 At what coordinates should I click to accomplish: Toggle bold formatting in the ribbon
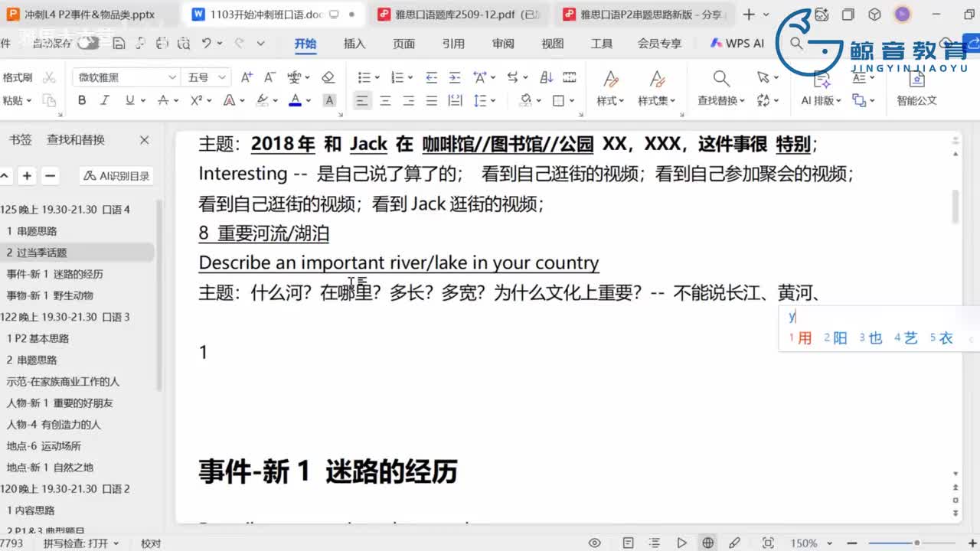[x=82, y=100]
